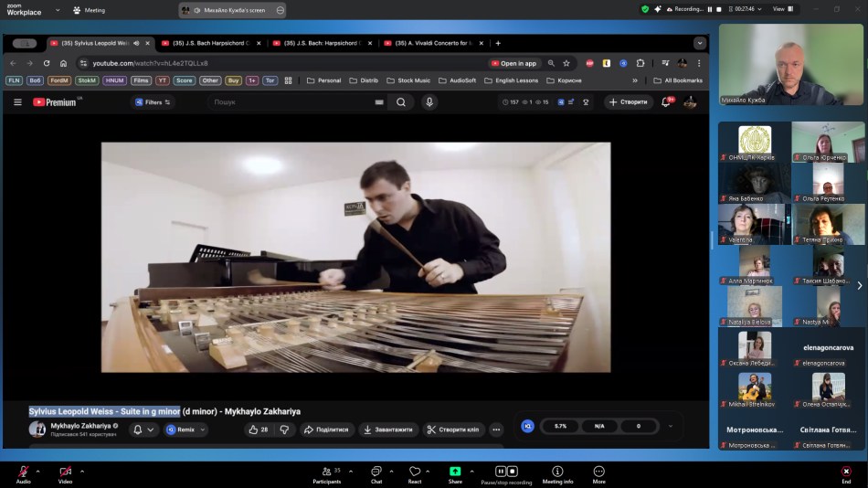Image resolution: width=868 pixels, height=488 pixels.
Task: Open the Zoom Chat panel
Action: click(376, 472)
